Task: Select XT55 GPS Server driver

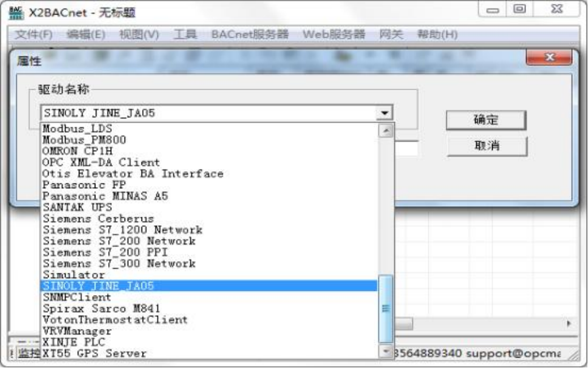Action: tap(209, 353)
